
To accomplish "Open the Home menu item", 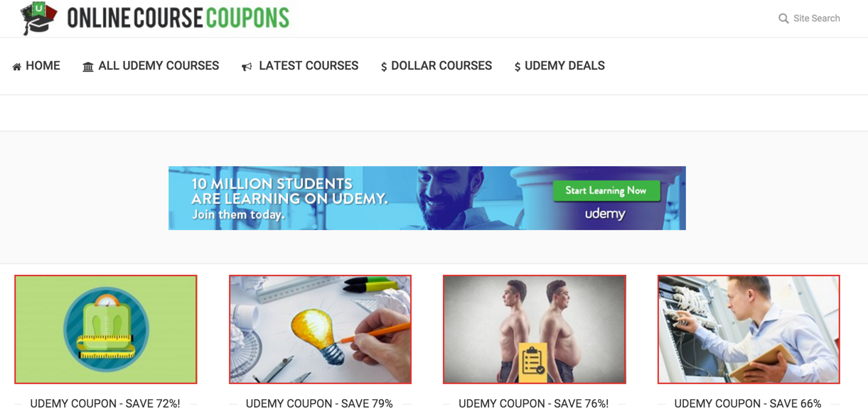I will [43, 66].
